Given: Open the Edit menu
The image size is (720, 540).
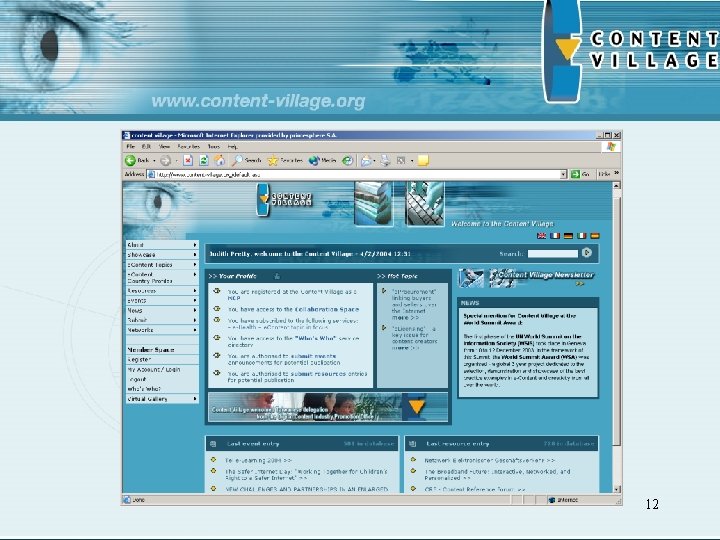Looking at the screenshot, I should coord(146,146).
